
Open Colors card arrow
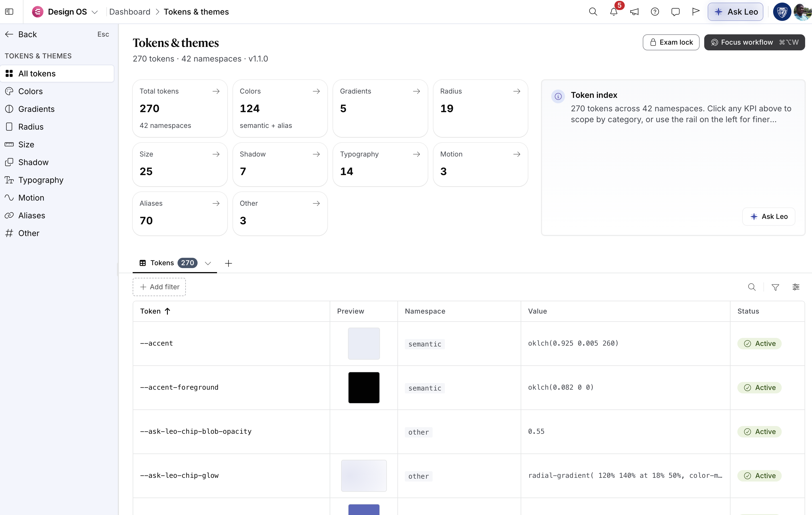coord(316,91)
